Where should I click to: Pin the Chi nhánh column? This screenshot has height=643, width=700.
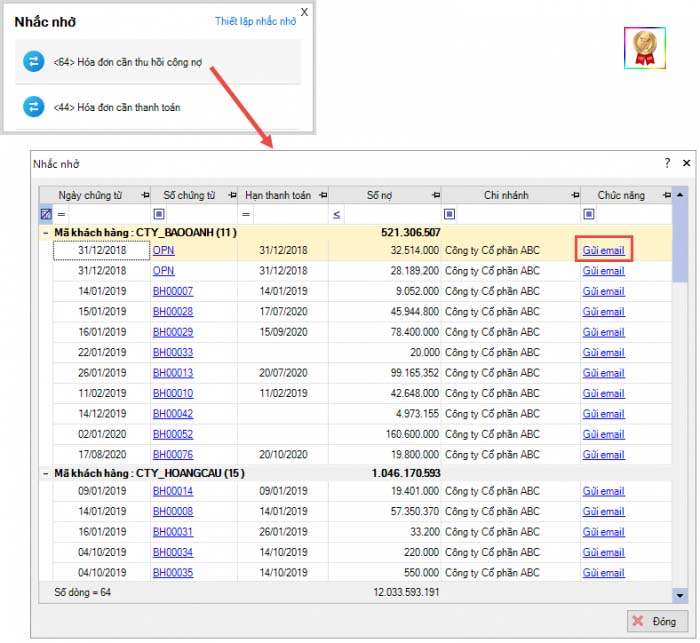pos(575,195)
